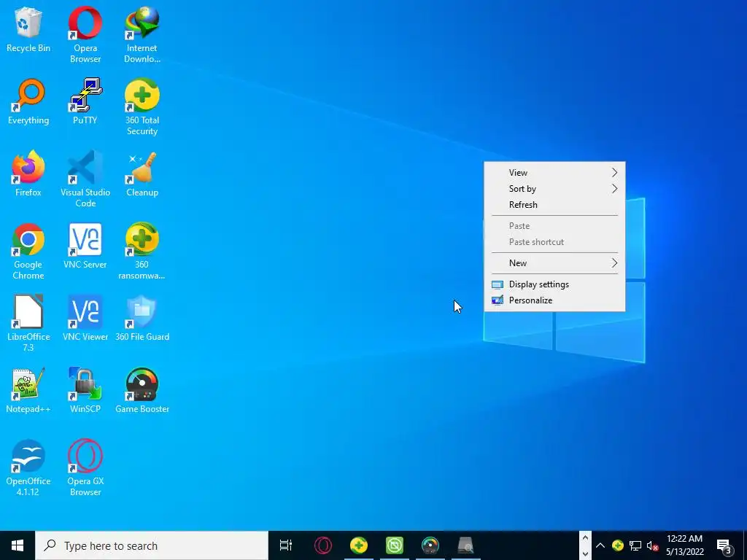Click the green screenshot app taskbar icon

(x=395, y=545)
